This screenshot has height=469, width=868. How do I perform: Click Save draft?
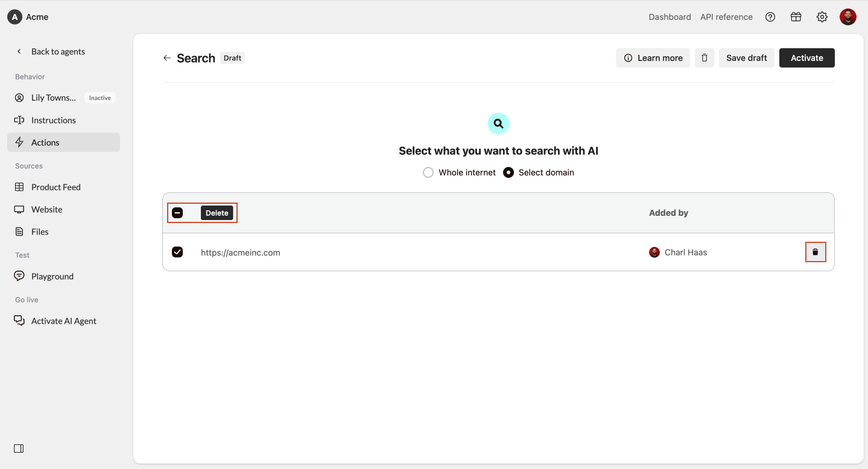747,58
